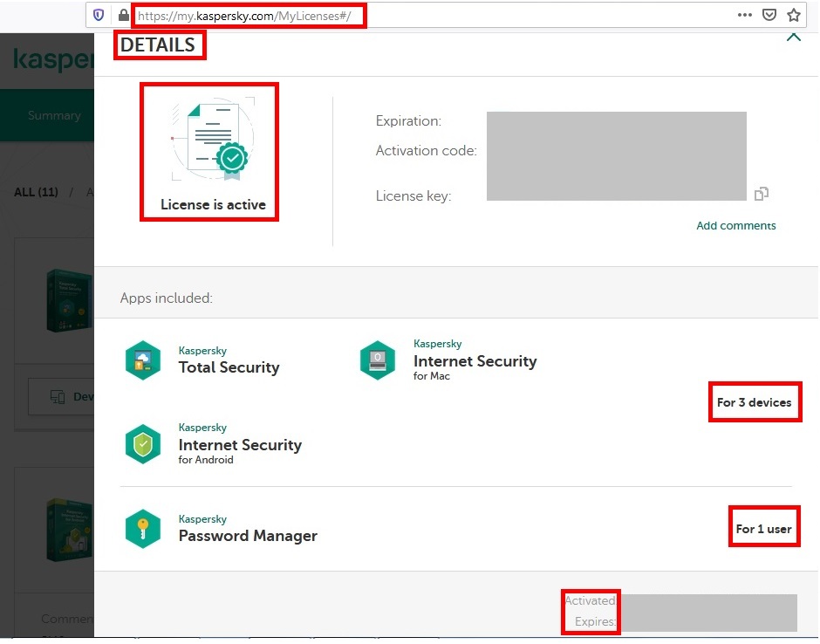
Task: Click the Password Manager key icon
Action: [x=143, y=529]
